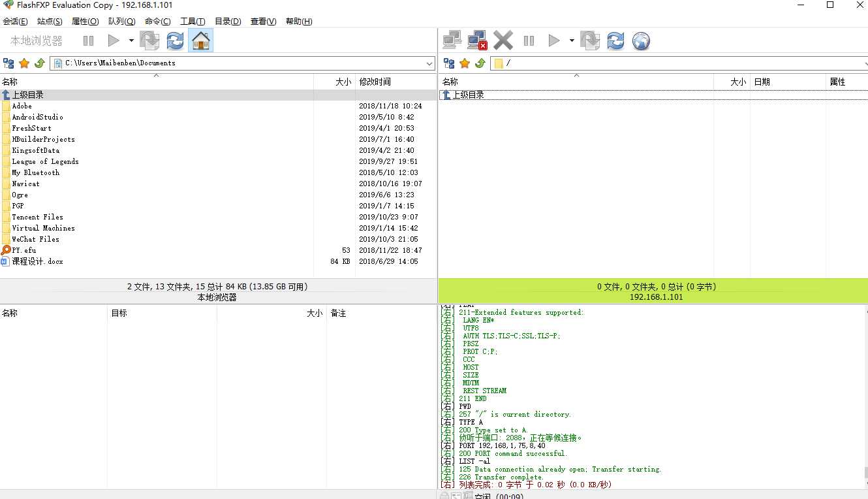Click the queue 备注 column header
Screen dimensions: 868x499
tap(382, 313)
